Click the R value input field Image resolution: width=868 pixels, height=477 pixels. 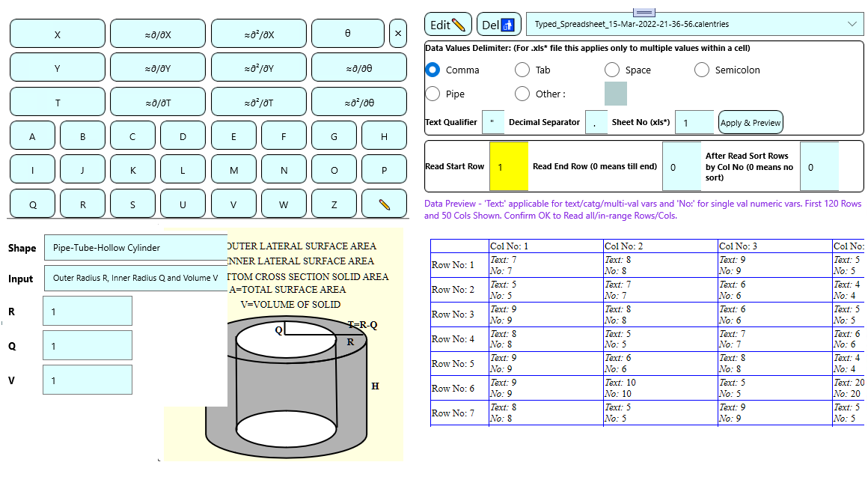pyautogui.click(x=88, y=311)
